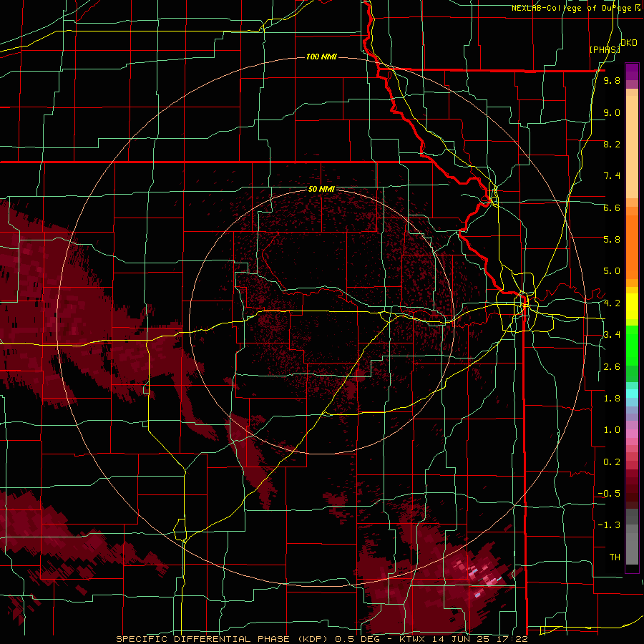This screenshot has width=644, height=644.
Task: Click the 5.8 scale value
Action: pos(612,240)
